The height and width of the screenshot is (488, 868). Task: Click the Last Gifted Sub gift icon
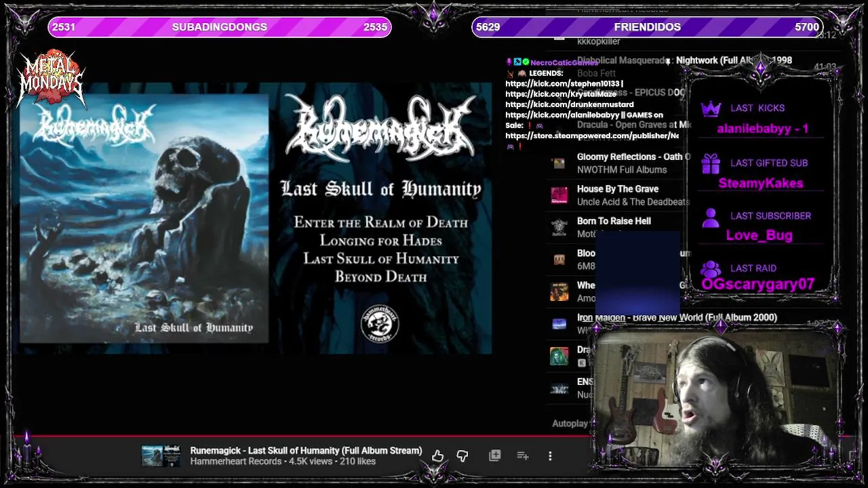tap(711, 163)
